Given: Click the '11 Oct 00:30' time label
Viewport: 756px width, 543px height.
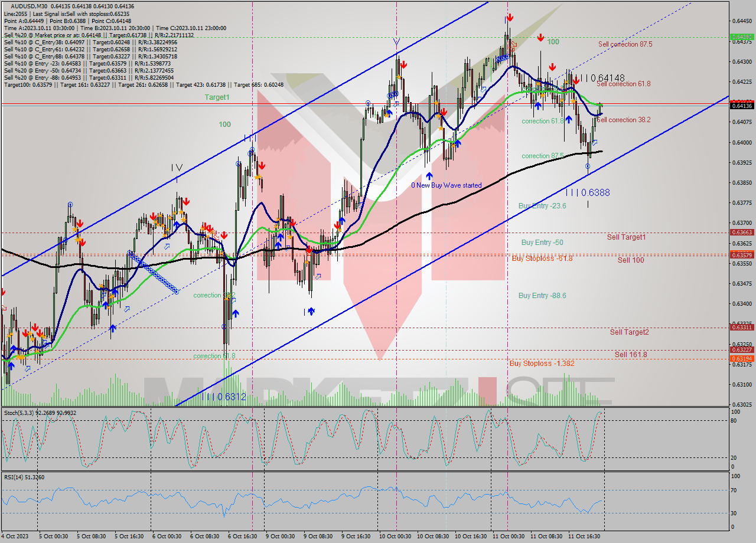Looking at the screenshot, I should click(x=507, y=537).
